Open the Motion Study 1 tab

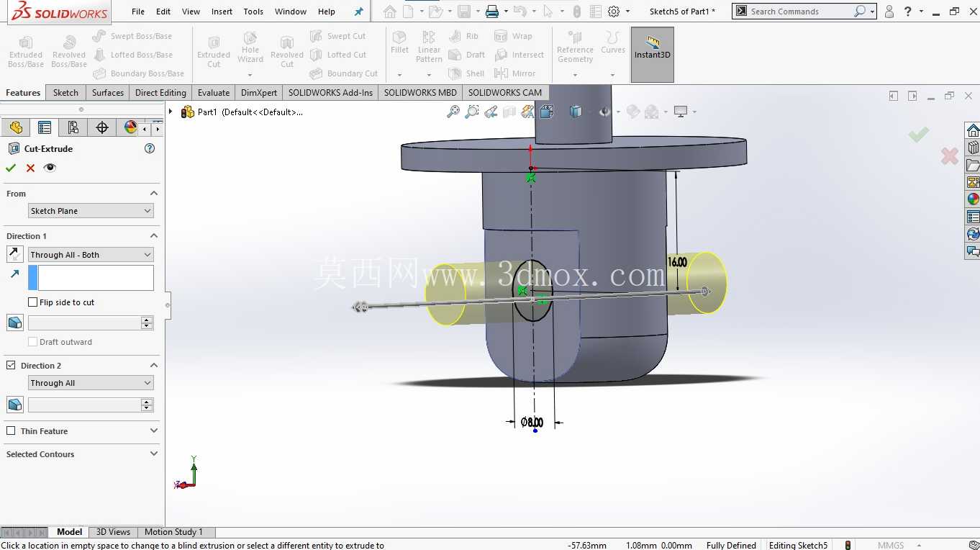point(173,532)
